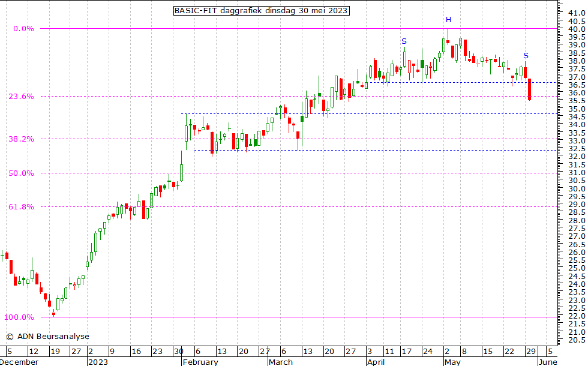Click the right S shoulder marker in late May
This screenshot has width=588, height=366.
click(x=526, y=56)
